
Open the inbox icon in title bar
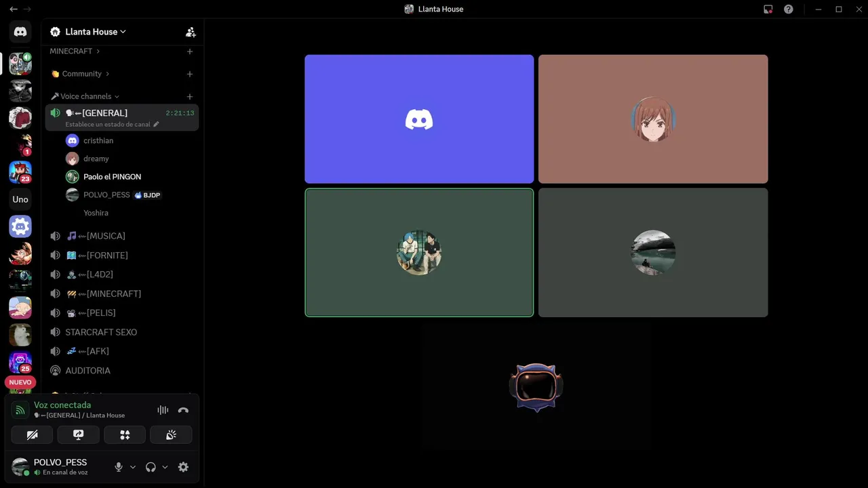coord(768,9)
